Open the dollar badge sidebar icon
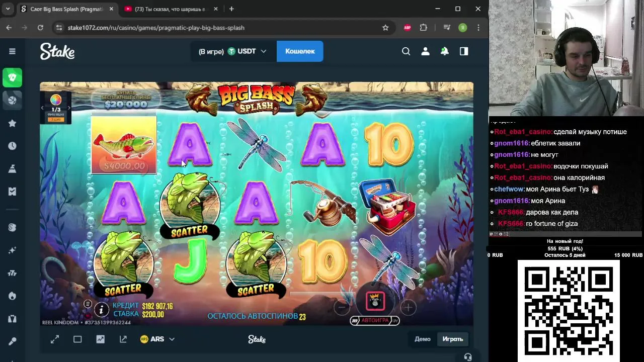Screen dimensions: 644x362 pyautogui.click(x=12, y=227)
